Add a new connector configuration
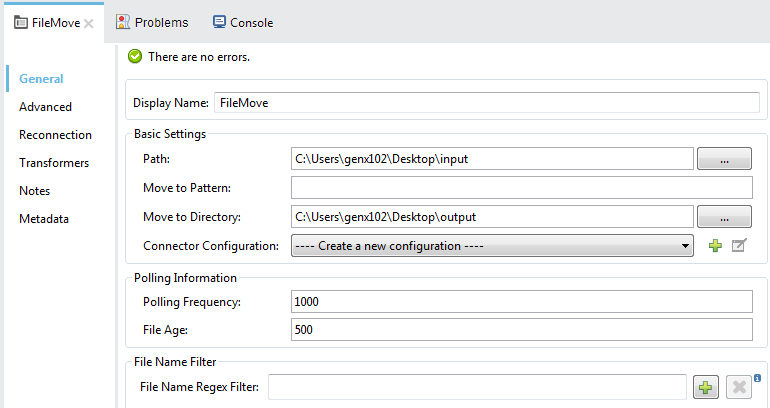The image size is (770, 408). click(715, 246)
